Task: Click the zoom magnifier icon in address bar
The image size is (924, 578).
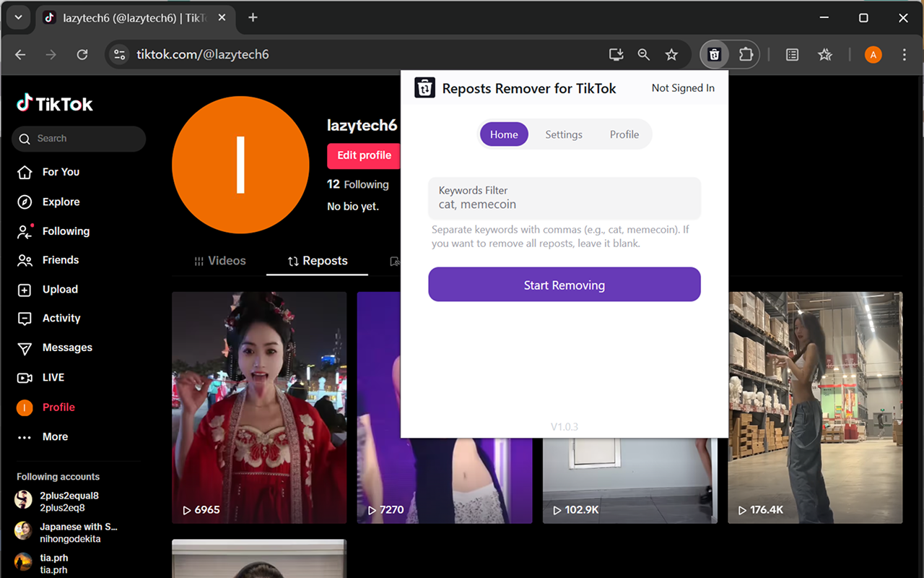Action: tap(643, 55)
